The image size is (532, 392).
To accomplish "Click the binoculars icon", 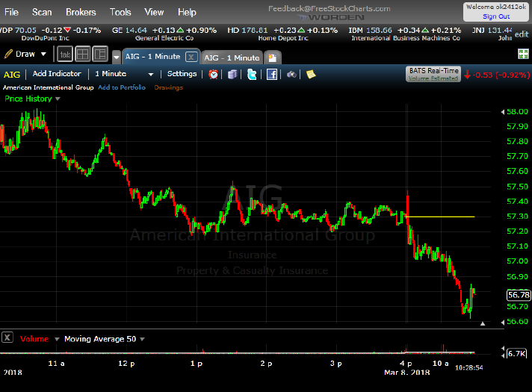I will coord(291,74).
